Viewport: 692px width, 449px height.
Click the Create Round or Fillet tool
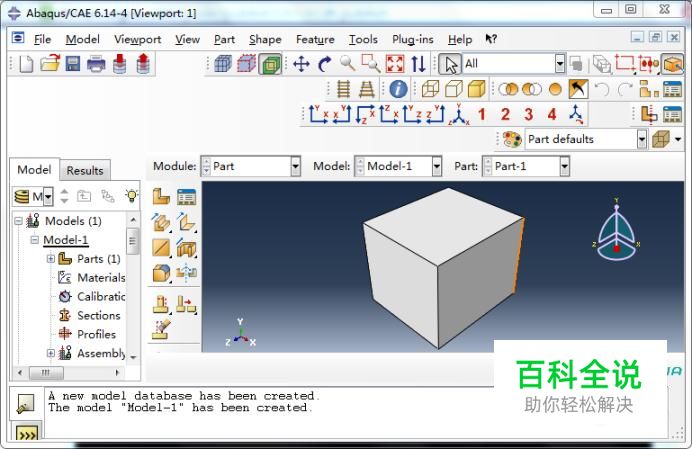pos(161,273)
